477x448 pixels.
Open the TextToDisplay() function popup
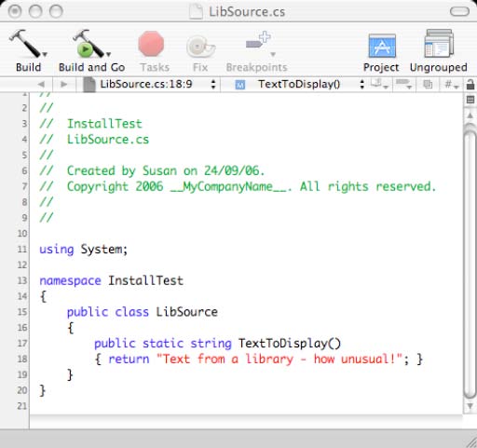[299, 84]
